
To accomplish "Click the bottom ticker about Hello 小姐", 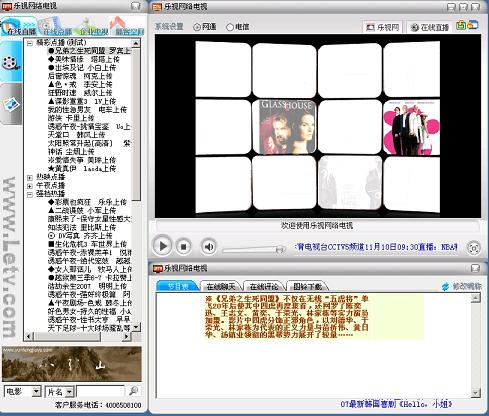I will point(396,404).
